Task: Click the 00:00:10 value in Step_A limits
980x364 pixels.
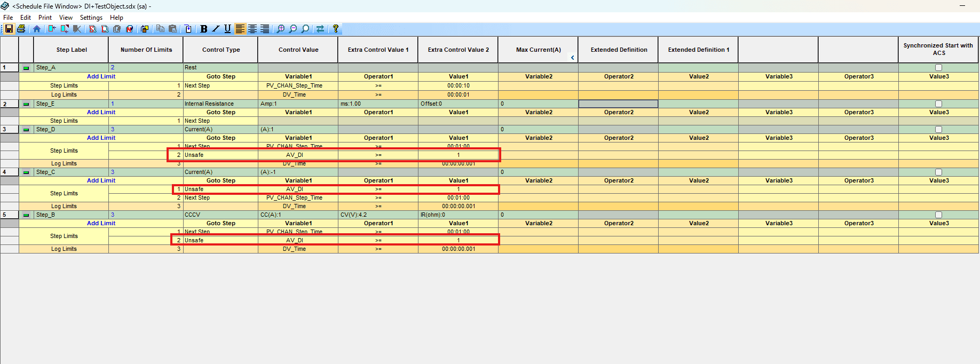Action: pos(458,85)
